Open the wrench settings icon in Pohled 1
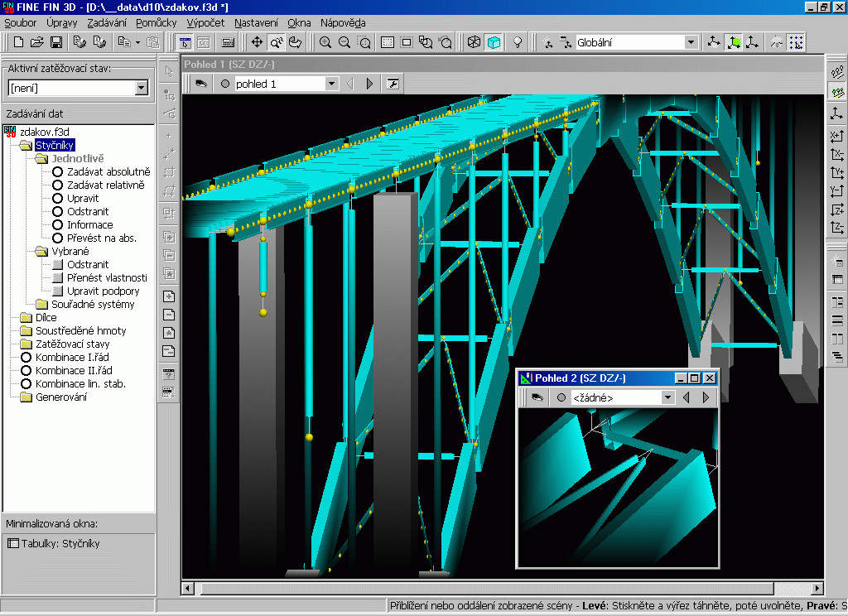This screenshot has width=848, height=616. point(393,84)
